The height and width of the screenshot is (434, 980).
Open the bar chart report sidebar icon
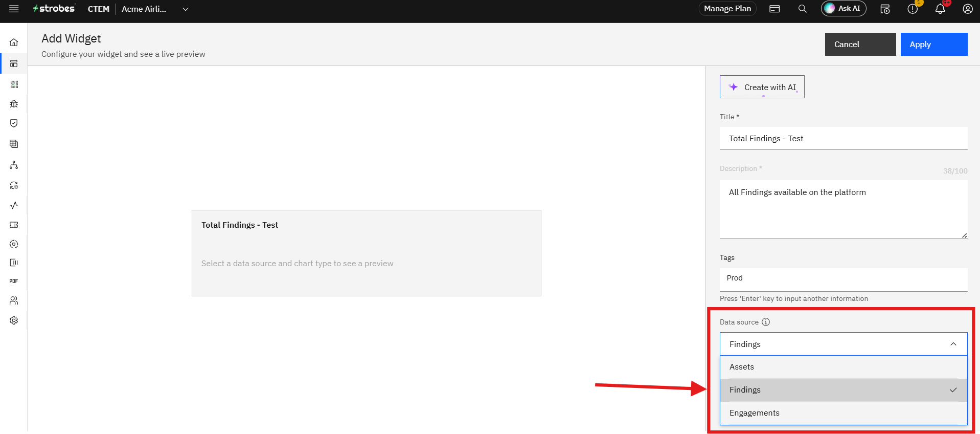coord(14,263)
